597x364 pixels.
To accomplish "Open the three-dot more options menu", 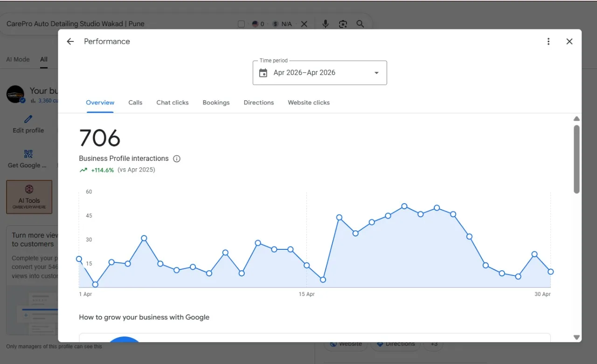I will coord(548,41).
